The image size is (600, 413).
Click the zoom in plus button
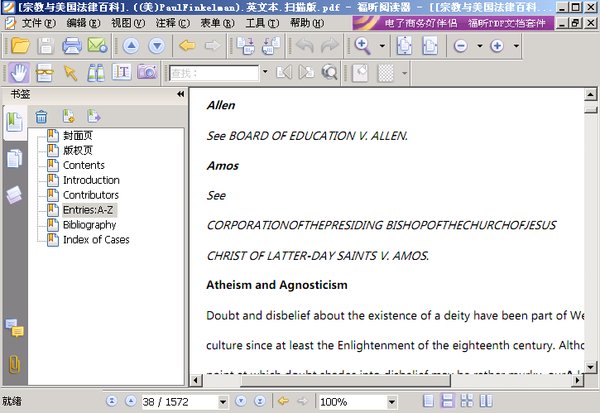[497, 46]
